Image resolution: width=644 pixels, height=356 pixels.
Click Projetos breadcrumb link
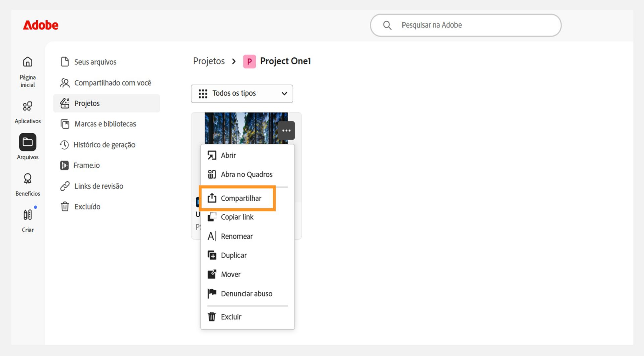209,61
